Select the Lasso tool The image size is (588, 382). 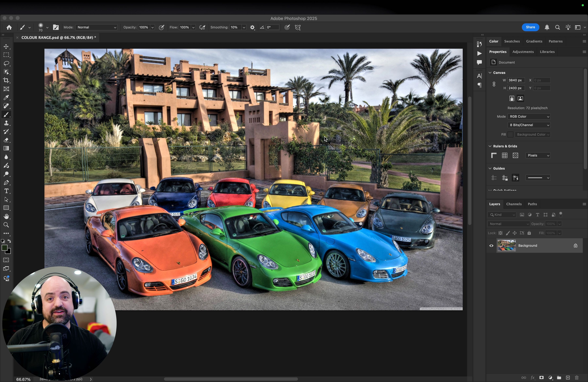click(x=6, y=64)
